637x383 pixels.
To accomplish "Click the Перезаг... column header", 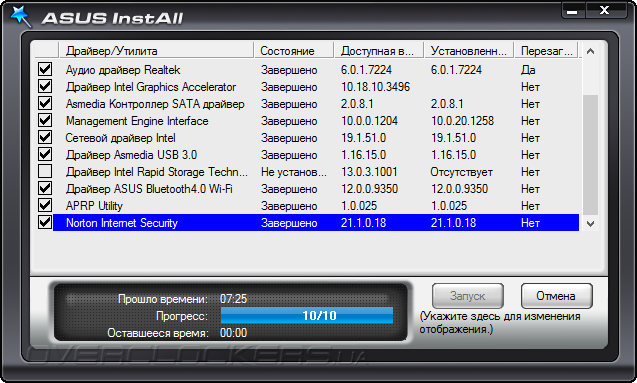I will 546,51.
